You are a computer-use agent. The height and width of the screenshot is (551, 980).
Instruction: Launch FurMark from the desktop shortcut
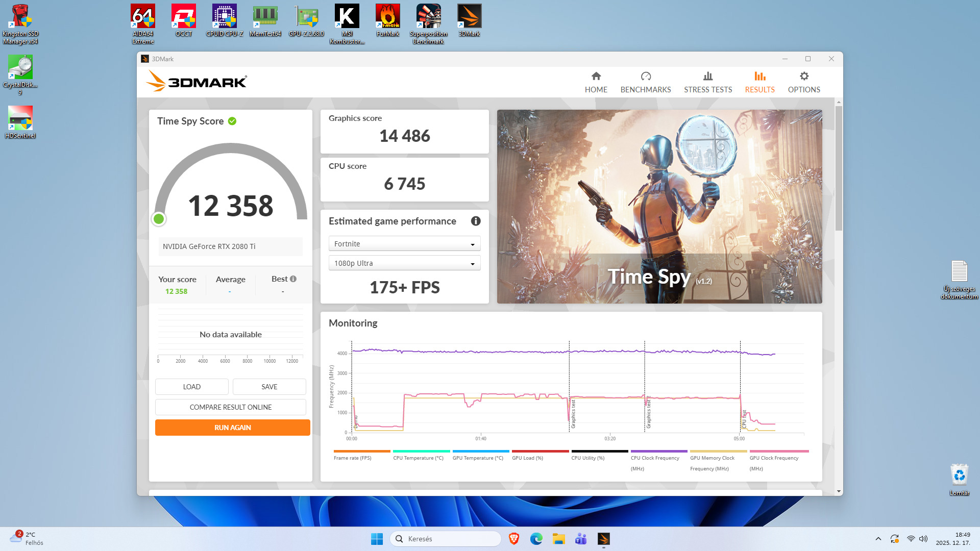tap(387, 16)
